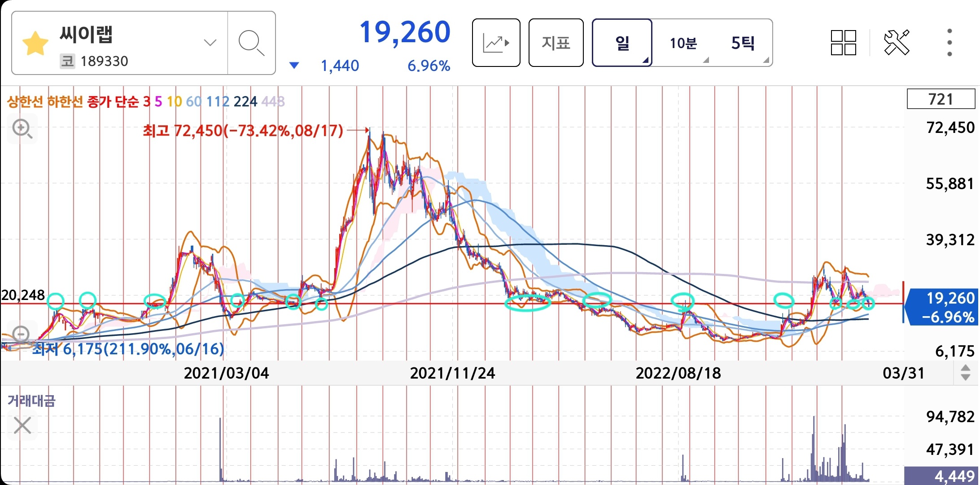Select the 일 daily period tab
Screen dimensions: 980x485
pos(622,43)
